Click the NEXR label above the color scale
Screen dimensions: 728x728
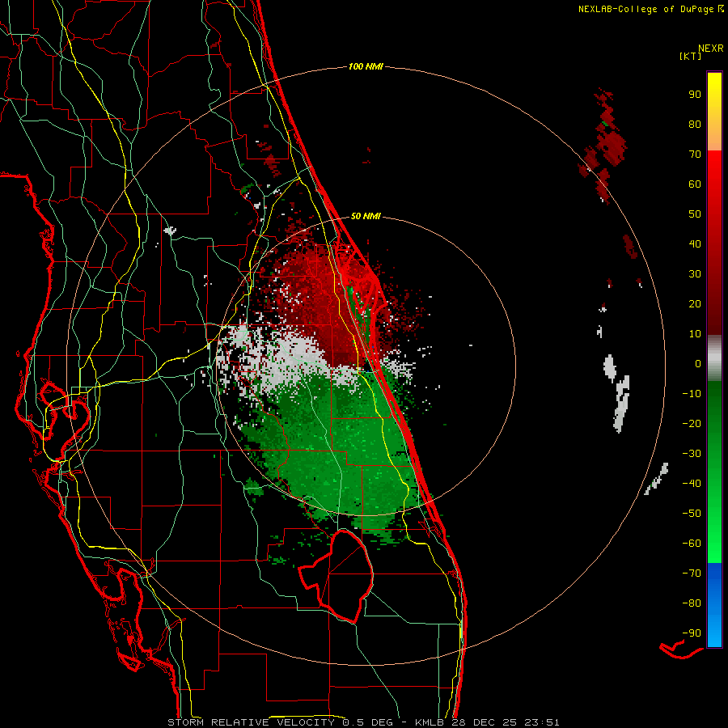pos(710,49)
